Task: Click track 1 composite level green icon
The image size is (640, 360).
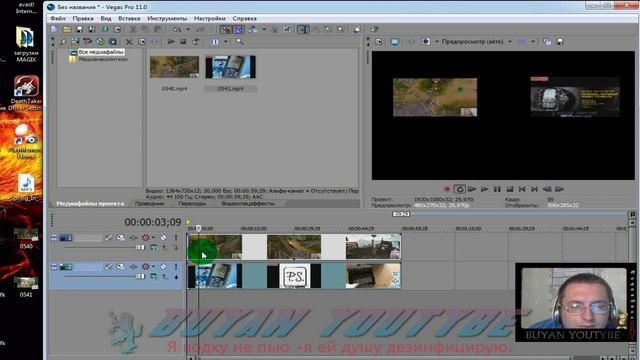Action: point(154,247)
